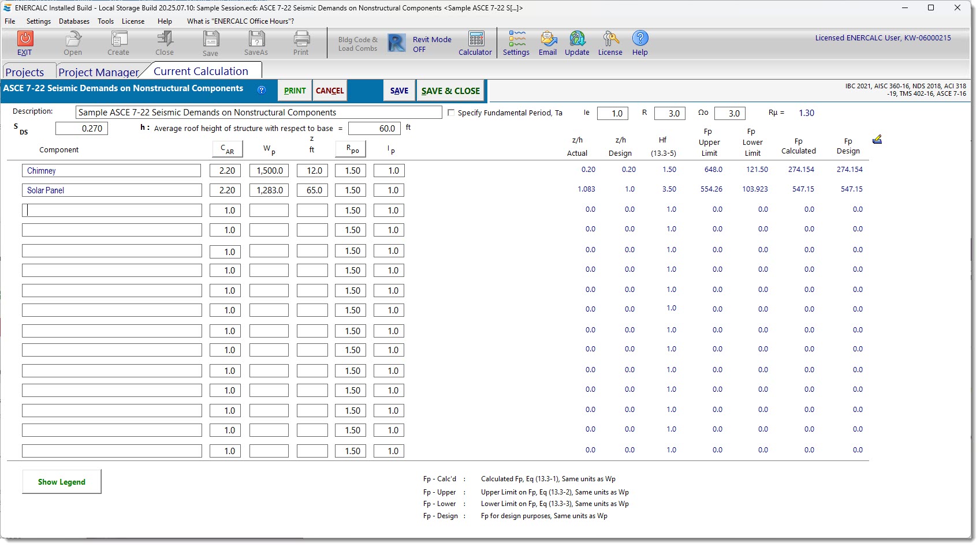Screen dimensions: 980x547
Task: Switch to the Project Manager tab
Action: coord(98,72)
